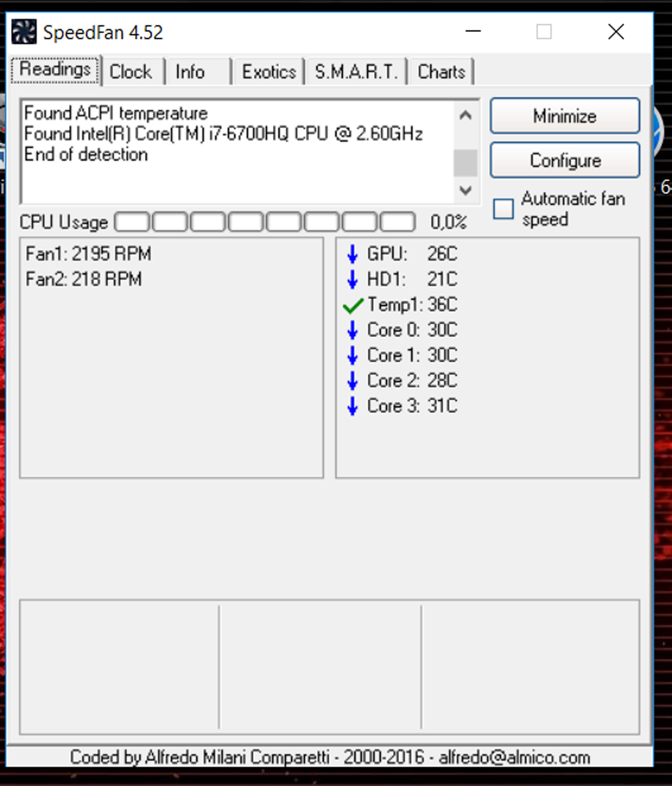672x786 pixels.
Task: Click the HD1: 21C temperature reading
Action: 412,279
